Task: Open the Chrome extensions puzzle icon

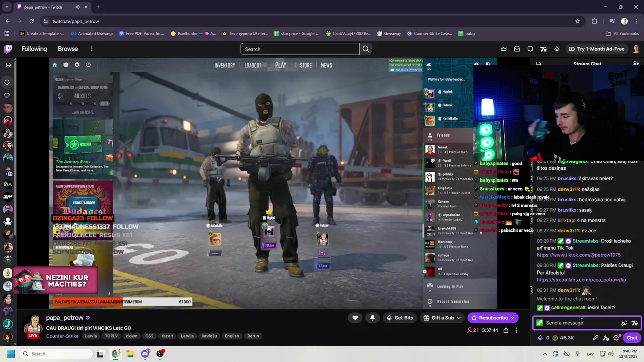Action: [x=595, y=21]
